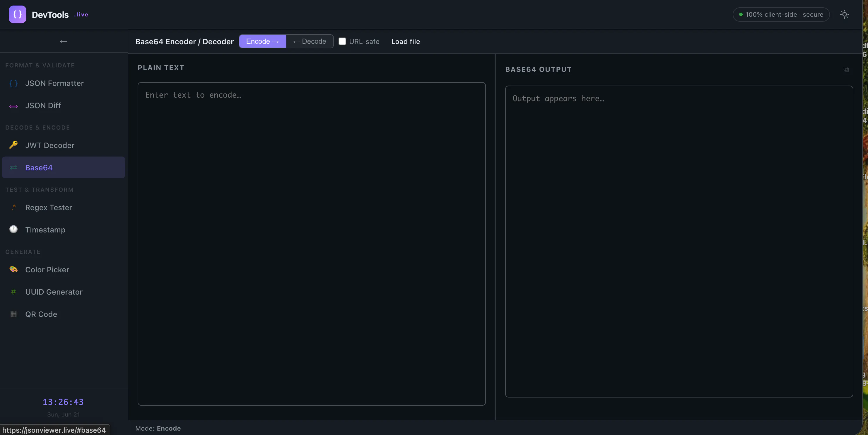Click the Color Picker palette icon

coord(13,269)
